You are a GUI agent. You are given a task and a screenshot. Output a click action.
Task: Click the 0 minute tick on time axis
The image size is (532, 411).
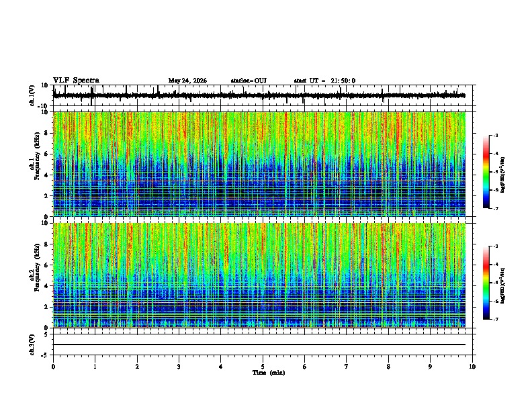click(x=53, y=367)
